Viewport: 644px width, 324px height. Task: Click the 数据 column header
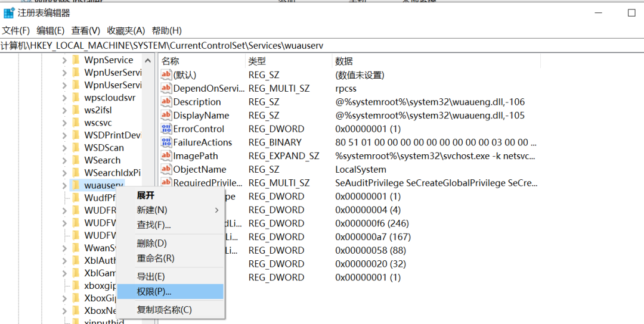click(344, 61)
